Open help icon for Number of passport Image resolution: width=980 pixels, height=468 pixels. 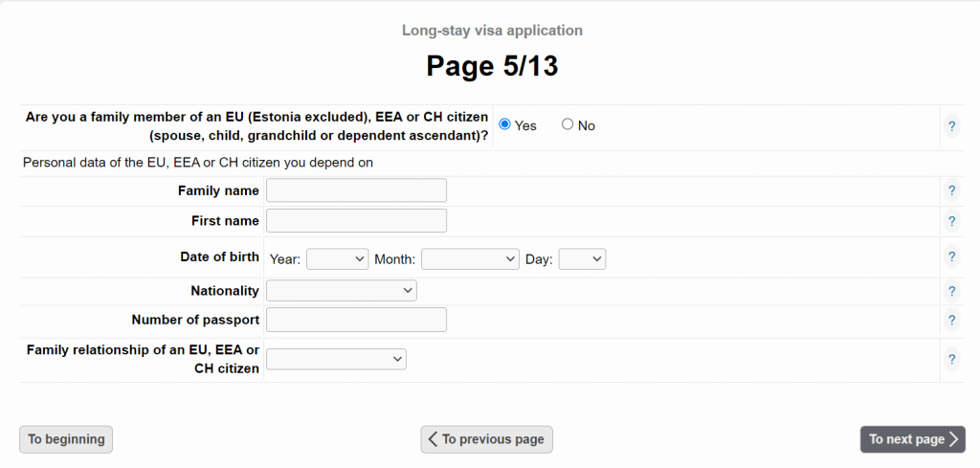click(951, 320)
